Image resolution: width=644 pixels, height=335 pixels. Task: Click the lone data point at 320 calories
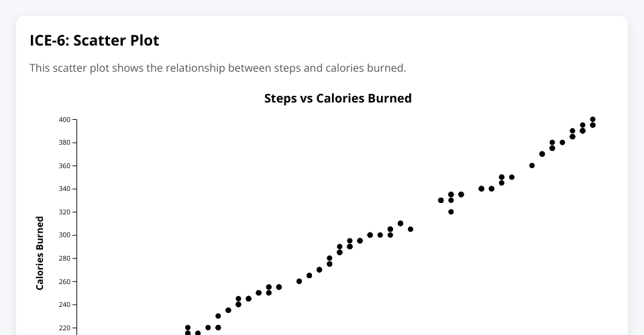pos(451,212)
